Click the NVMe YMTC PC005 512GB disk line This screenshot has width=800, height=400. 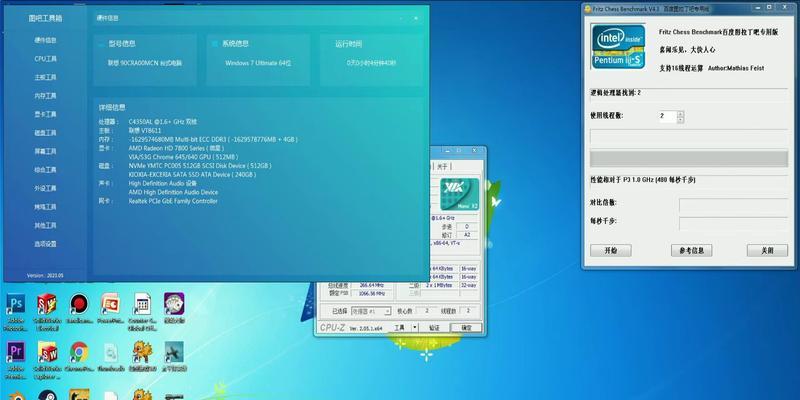click(x=199, y=166)
